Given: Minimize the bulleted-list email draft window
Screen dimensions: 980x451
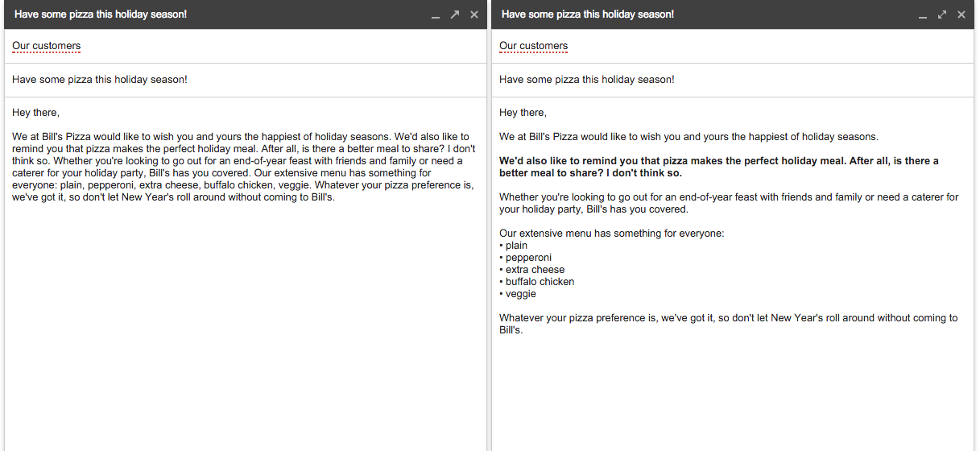Looking at the screenshot, I should coord(923,15).
